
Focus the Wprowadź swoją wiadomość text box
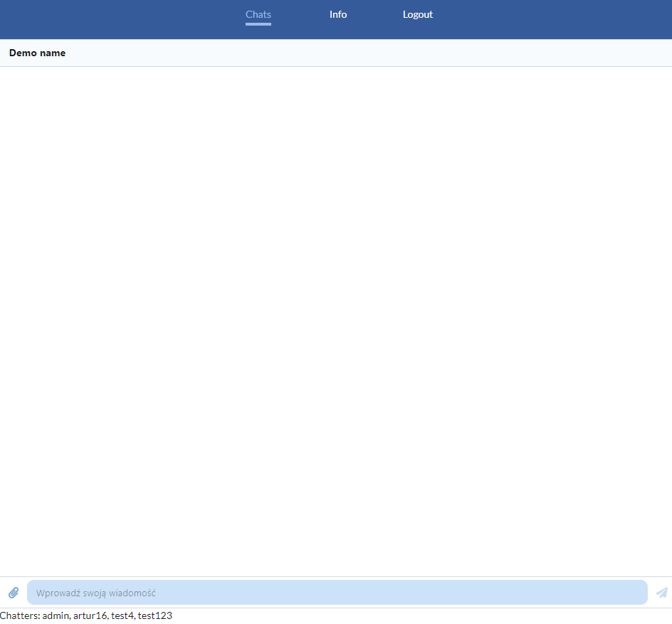(337, 592)
